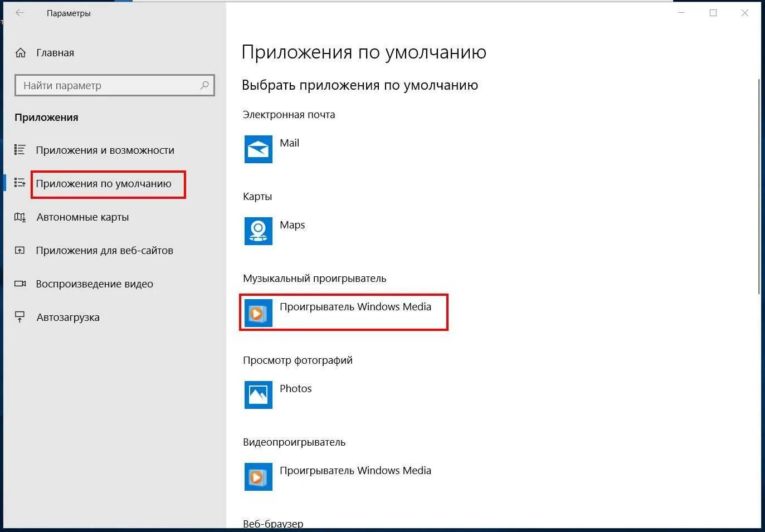Image resolution: width=765 pixels, height=532 pixels.
Task: Change default email app Mail
Action: click(289, 143)
